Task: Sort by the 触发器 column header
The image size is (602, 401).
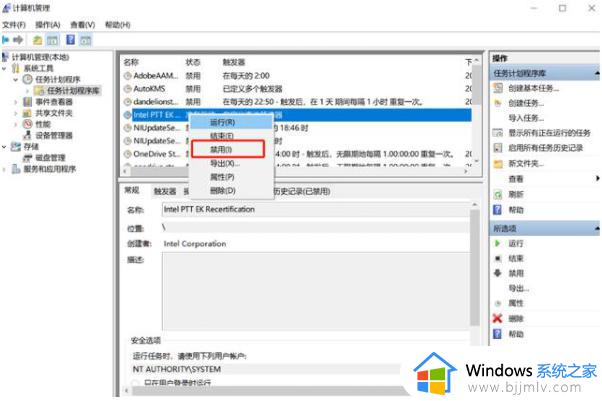Action: coord(233,62)
